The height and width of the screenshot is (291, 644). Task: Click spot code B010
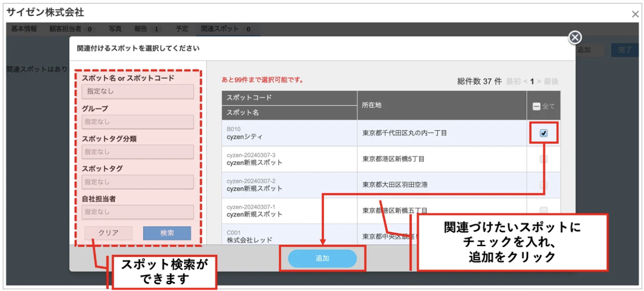pos(234,129)
